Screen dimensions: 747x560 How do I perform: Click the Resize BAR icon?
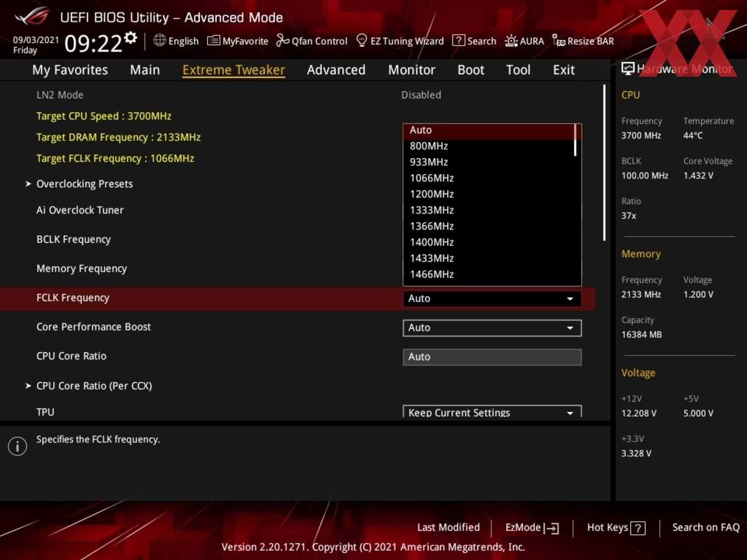click(559, 40)
